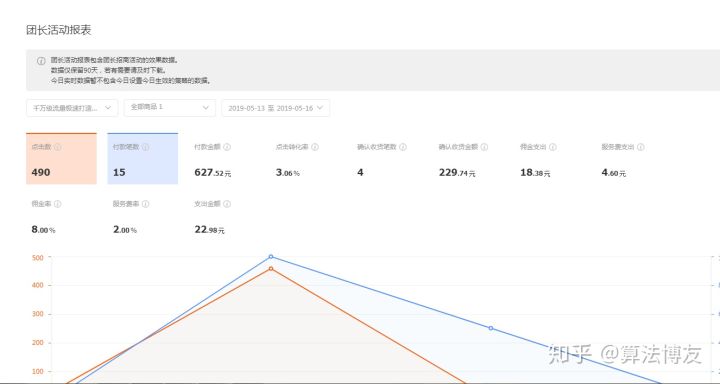Click the notice line mentioning 90天 data retention
The width and height of the screenshot is (720, 384).
tap(108, 70)
